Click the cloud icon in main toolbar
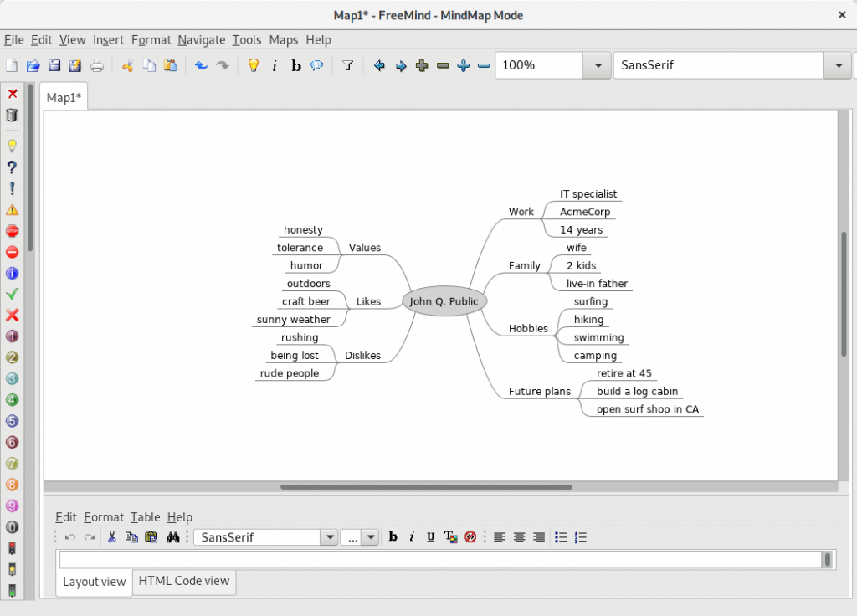 point(317,65)
